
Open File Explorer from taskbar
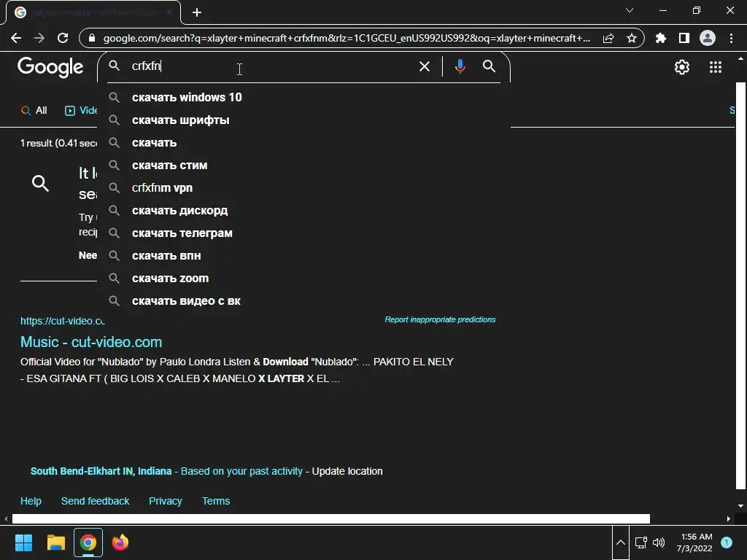coord(55,542)
